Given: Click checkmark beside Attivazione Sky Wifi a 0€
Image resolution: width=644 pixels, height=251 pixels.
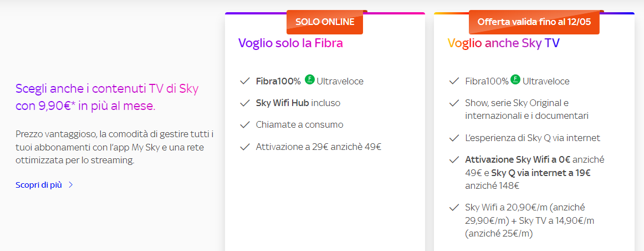Looking at the screenshot, I should tap(454, 160).
